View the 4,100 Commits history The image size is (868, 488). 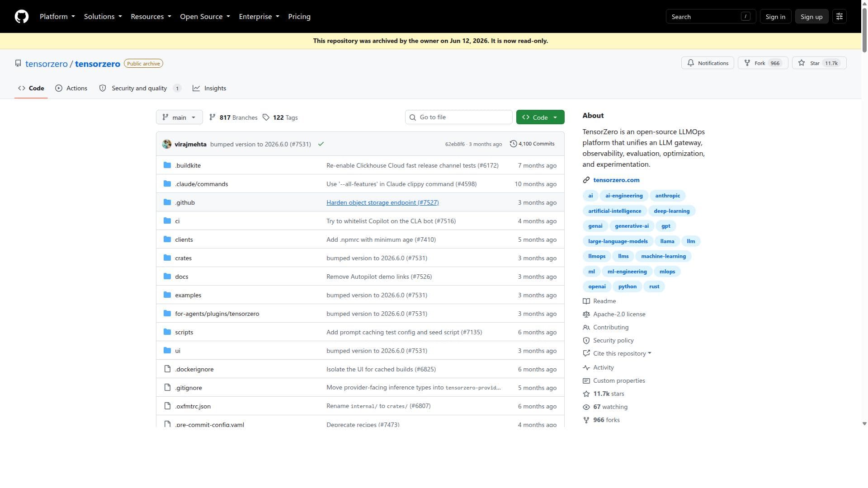click(532, 144)
